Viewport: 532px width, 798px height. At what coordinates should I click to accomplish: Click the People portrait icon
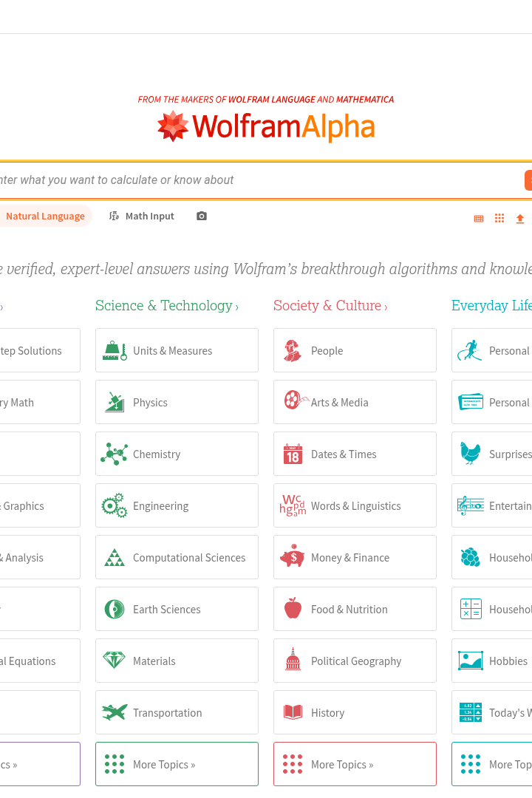293,351
